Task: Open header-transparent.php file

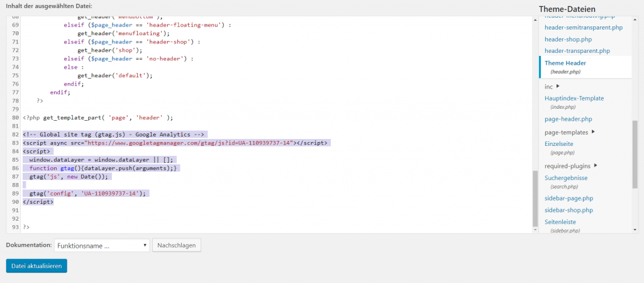Action: [x=577, y=50]
